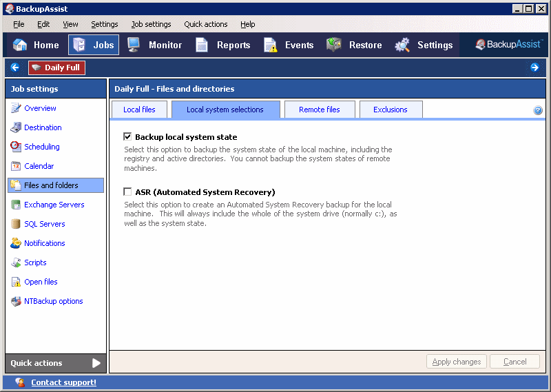This screenshot has width=551, height=392.
Task: Open the Exchange Servers link
Action: [54, 205]
